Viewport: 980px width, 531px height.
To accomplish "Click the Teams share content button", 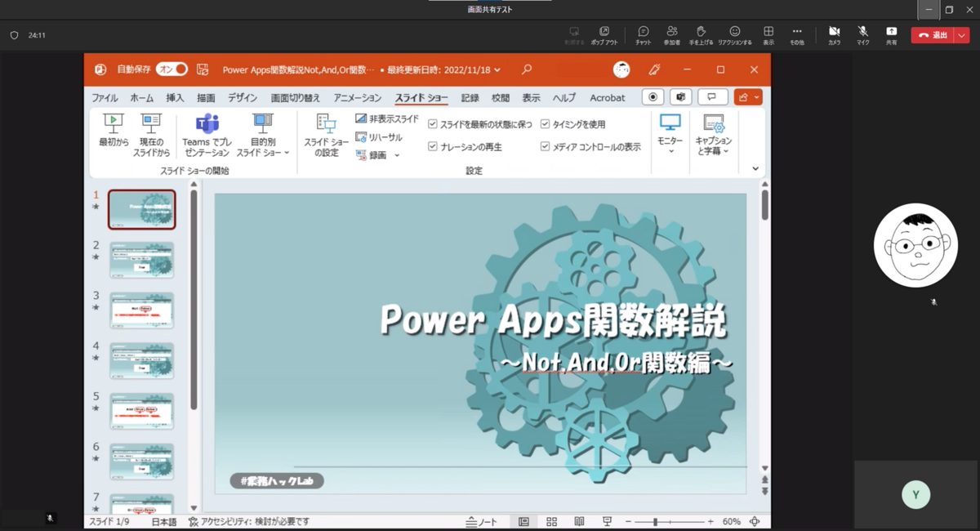I will tap(891, 34).
